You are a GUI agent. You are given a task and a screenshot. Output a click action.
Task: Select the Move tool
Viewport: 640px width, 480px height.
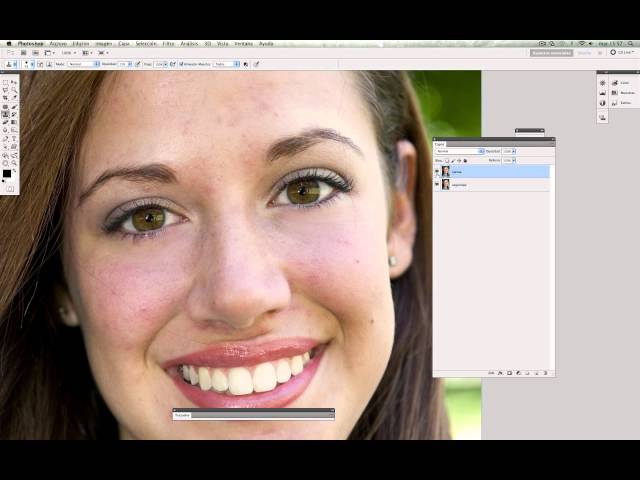(x=13, y=82)
